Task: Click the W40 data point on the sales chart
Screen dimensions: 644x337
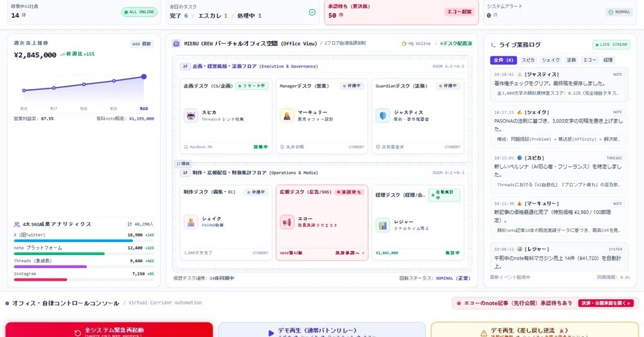Action: click(x=144, y=76)
